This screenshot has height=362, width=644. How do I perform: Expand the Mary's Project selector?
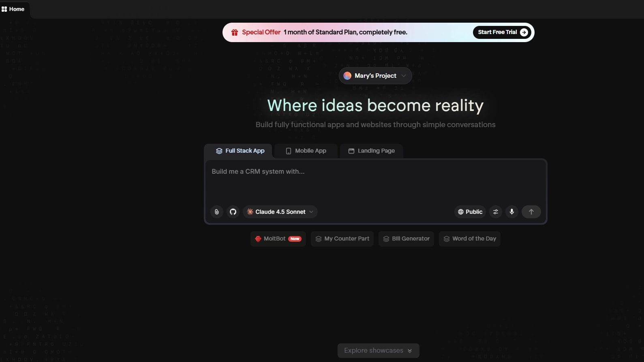point(375,76)
